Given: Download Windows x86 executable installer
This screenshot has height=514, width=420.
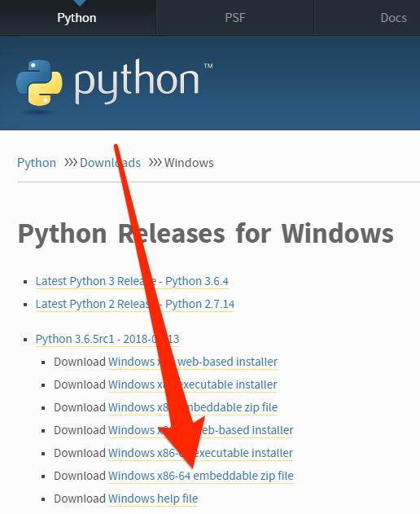Looking at the screenshot, I should click(x=193, y=384).
